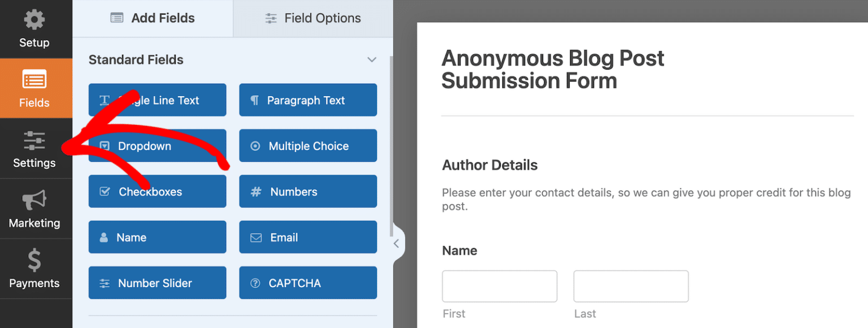868x328 pixels.
Task: Open Settings sliders icon in sidebar
Action: [34, 141]
